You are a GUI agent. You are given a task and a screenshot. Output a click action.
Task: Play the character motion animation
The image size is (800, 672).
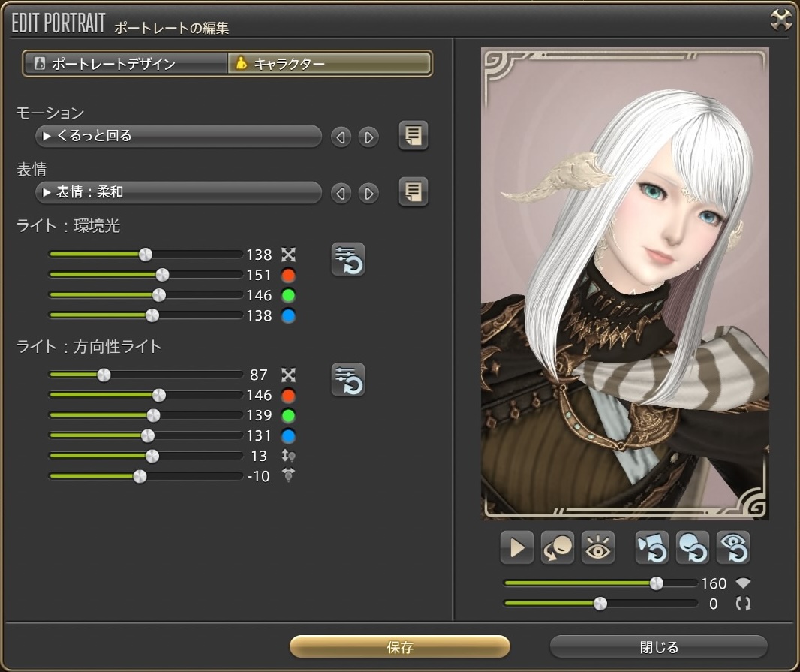pos(516,548)
